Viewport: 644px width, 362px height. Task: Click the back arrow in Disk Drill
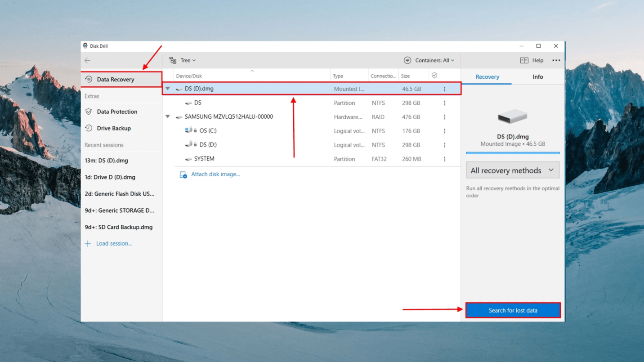[88, 60]
